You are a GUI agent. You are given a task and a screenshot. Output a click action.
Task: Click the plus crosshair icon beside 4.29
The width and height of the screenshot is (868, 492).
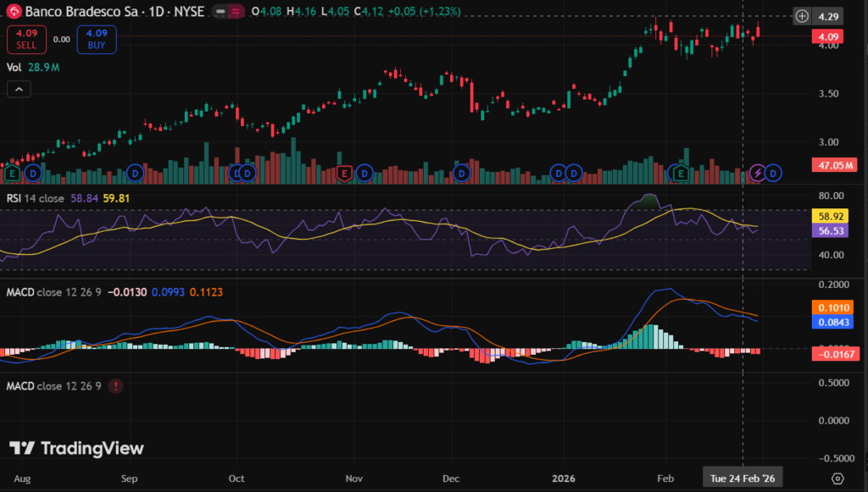point(802,16)
